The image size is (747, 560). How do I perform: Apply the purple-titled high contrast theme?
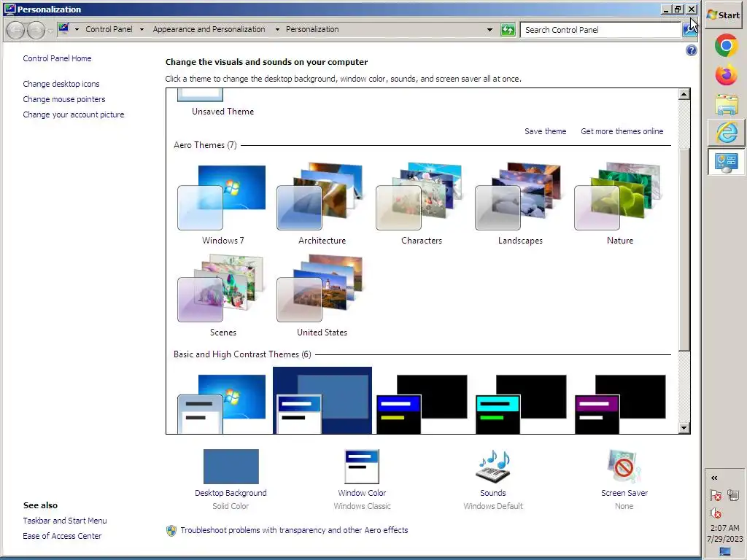click(620, 404)
